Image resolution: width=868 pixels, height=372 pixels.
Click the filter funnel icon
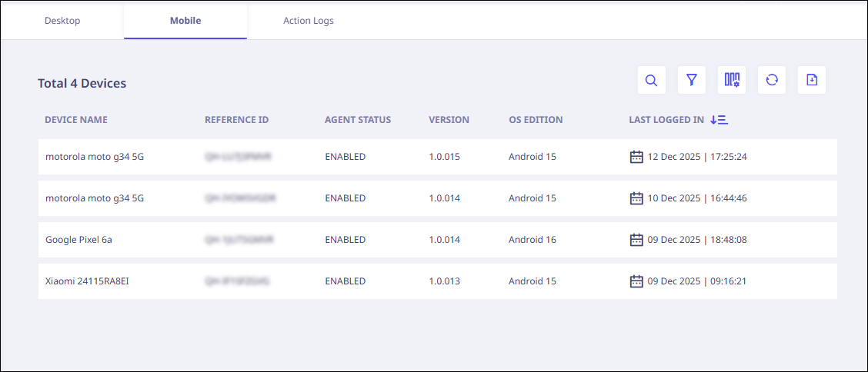tap(692, 80)
